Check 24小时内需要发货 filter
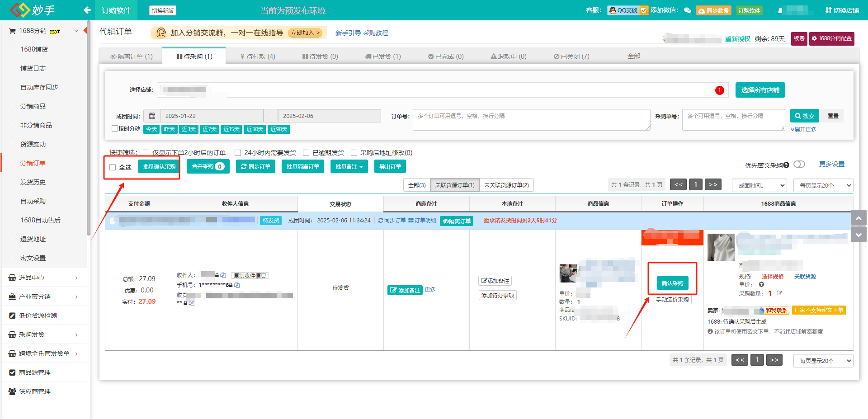The height and width of the screenshot is (419, 868). (238, 153)
